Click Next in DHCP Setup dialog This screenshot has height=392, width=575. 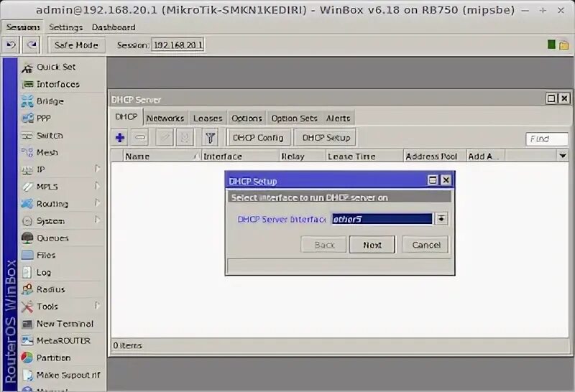tap(372, 245)
